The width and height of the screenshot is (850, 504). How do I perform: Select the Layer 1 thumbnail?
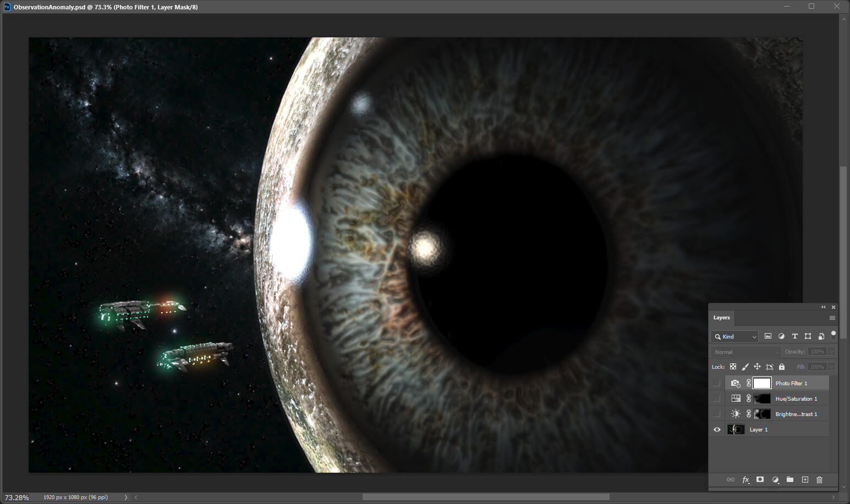coord(736,429)
